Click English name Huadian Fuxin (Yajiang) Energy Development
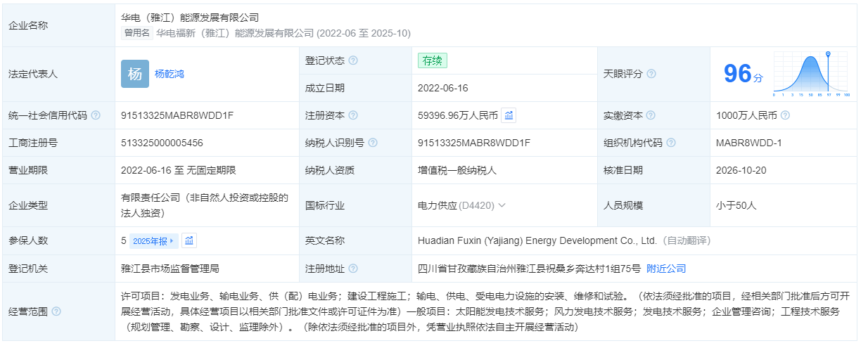868x348 pixels. pyautogui.click(x=537, y=240)
